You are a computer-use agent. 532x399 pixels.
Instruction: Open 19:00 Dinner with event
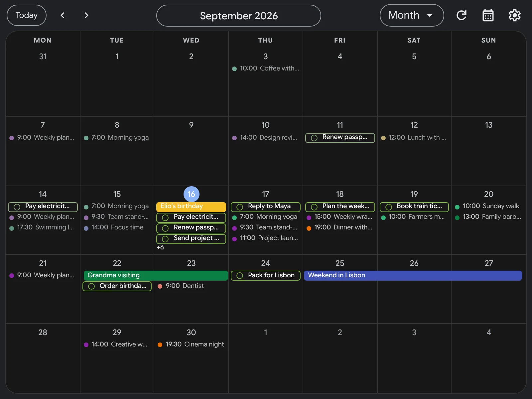(340, 227)
